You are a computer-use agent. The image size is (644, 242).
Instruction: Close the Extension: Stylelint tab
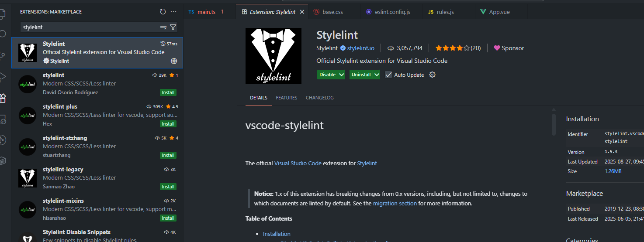pos(302,12)
